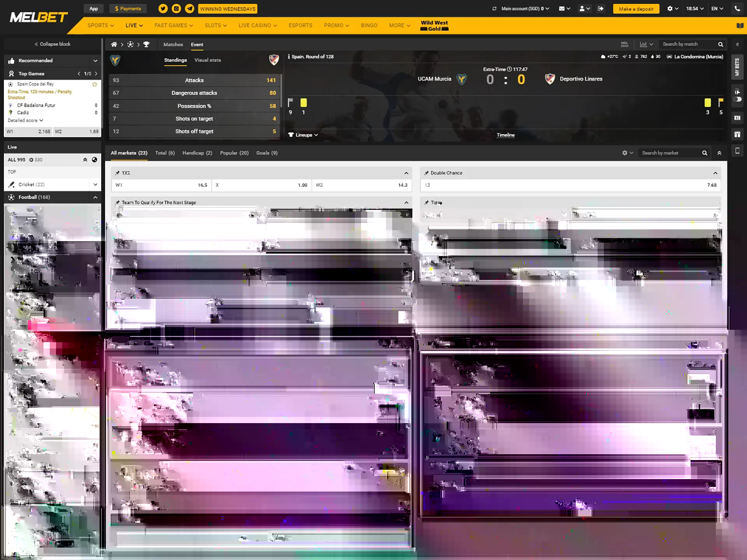Viewport: 747px width, 560px height.
Task: Click the notification bell/message icon
Action: click(x=563, y=9)
